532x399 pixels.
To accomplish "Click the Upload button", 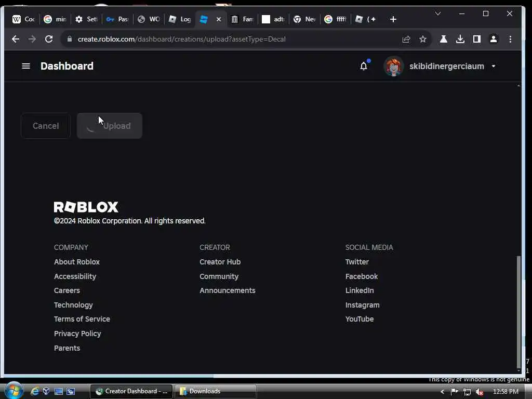I will [x=110, y=126].
